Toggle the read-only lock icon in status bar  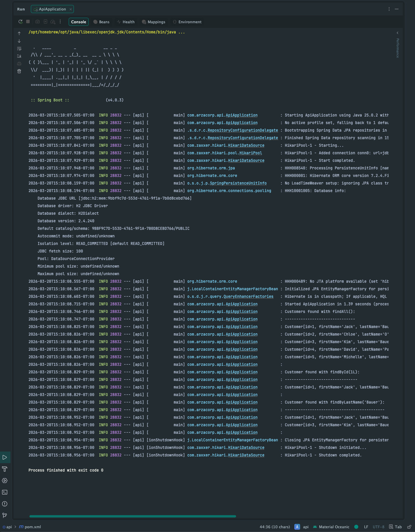point(409,527)
